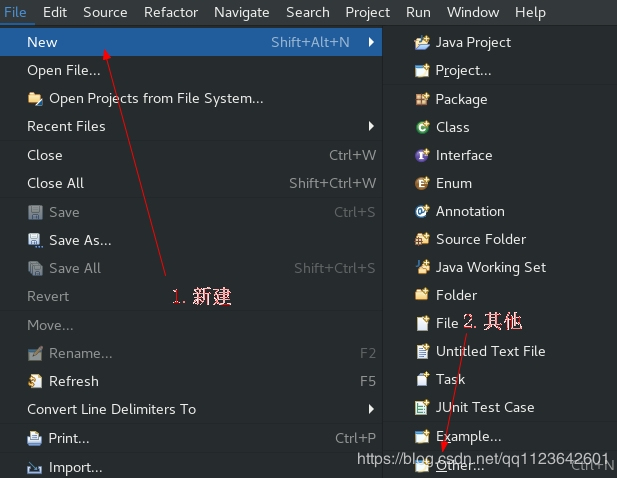Select Open File... entry
Viewport: 617px width, 478px height.
click(x=64, y=70)
